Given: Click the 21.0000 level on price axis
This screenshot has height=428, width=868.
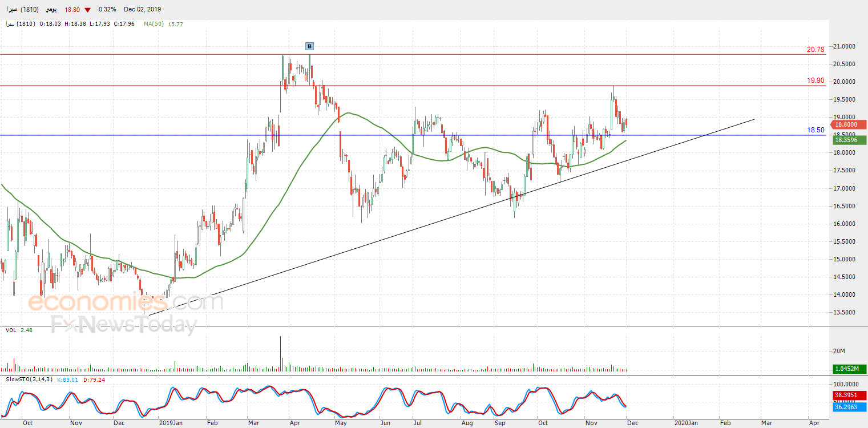Looking at the screenshot, I should coord(843,46).
